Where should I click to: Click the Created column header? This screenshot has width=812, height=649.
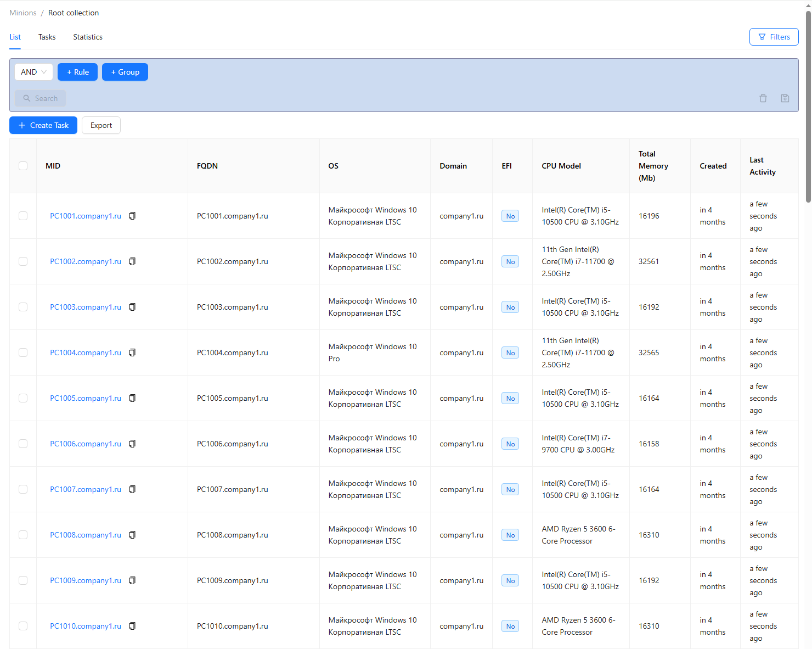click(715, 166)
